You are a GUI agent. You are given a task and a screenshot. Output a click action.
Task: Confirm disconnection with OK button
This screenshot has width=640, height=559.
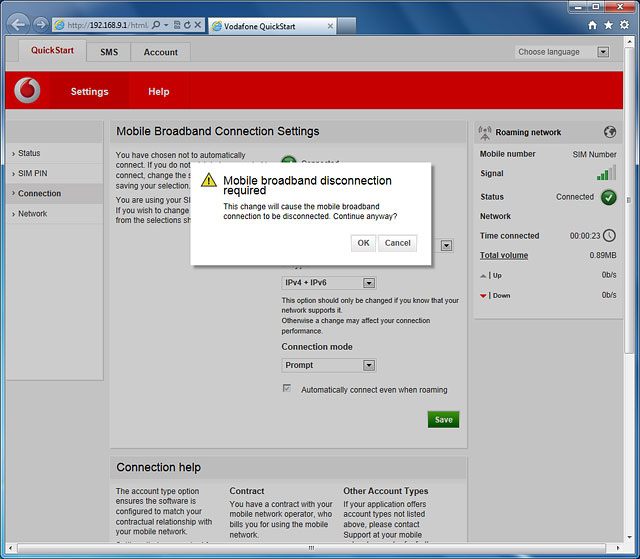click(x=363, y=243)
